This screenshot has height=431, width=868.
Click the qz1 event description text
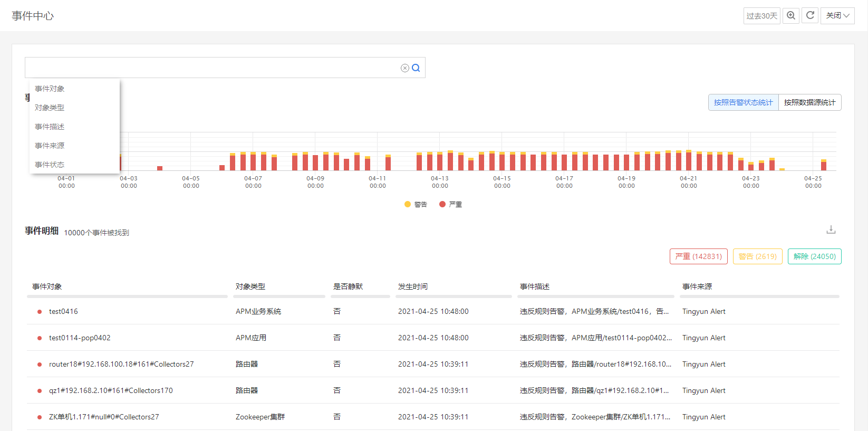pos(594,390)
